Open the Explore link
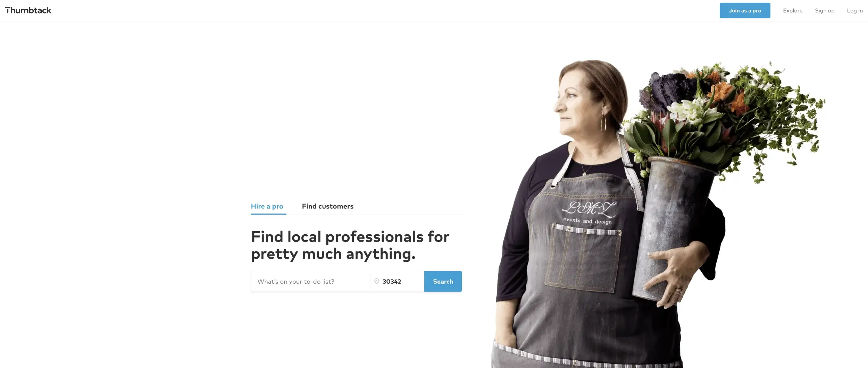The height and width of the screenshot is (368, 868). coord(792,10)
